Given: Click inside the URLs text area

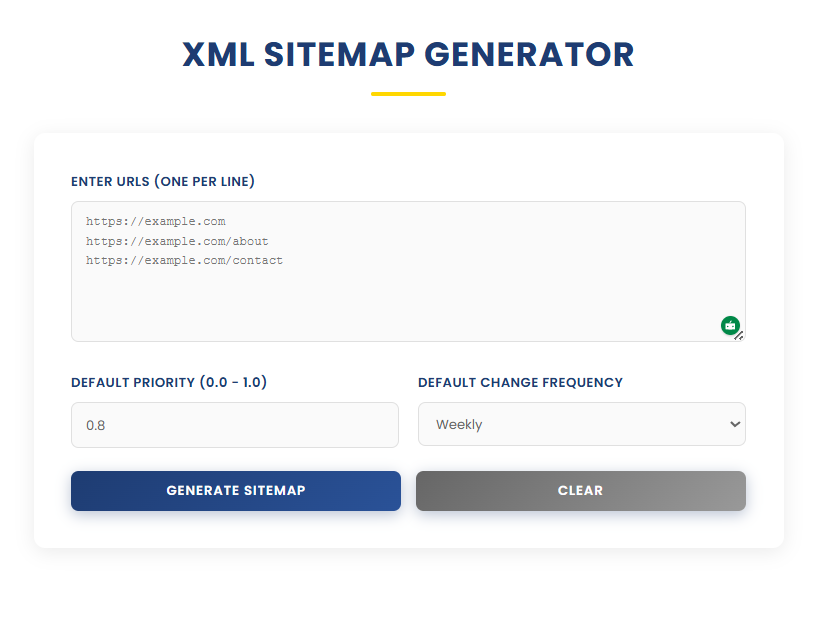Looking at the screenshot, I should 400,290.
